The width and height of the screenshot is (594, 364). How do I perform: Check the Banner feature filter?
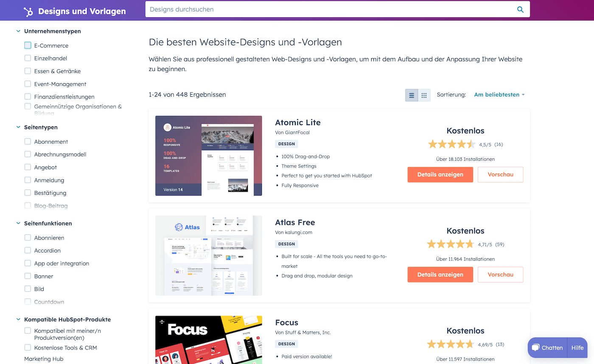(28, 276)
